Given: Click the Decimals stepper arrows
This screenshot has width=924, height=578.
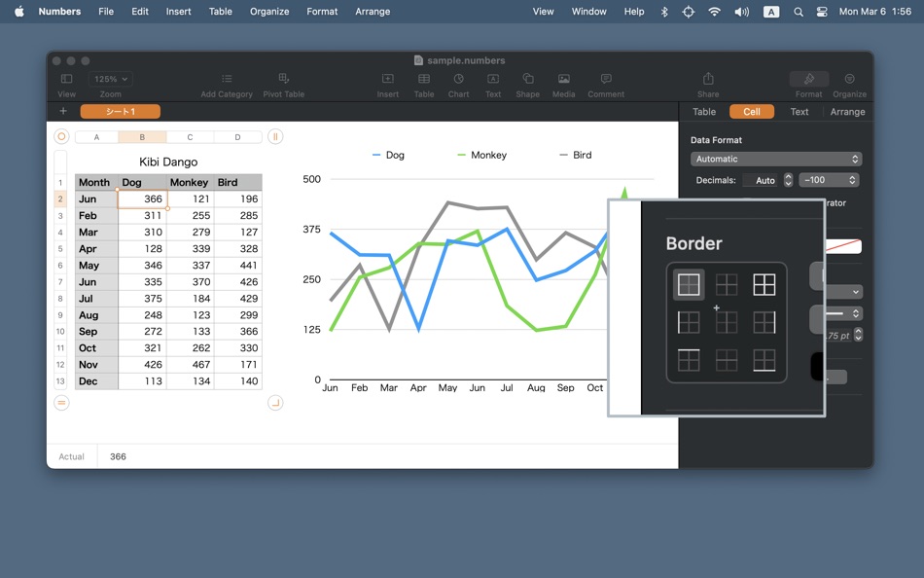Looking at the screenshot, I should [x=788, y=180].
